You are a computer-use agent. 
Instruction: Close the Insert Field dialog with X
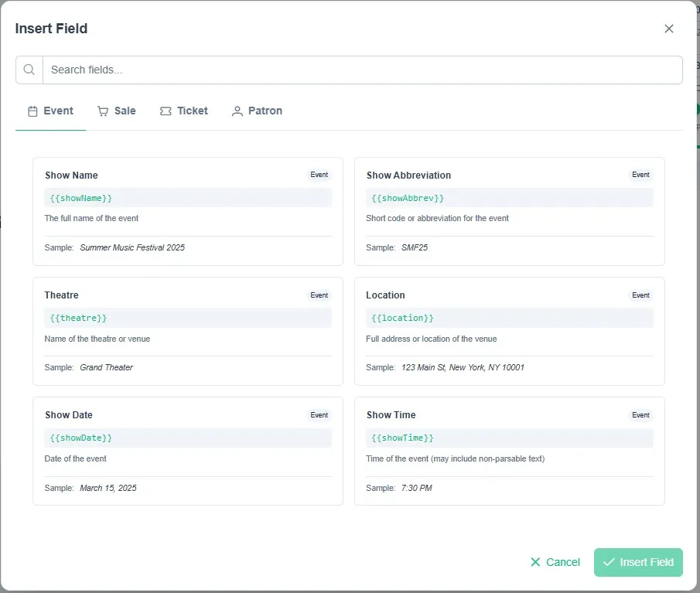668,29
